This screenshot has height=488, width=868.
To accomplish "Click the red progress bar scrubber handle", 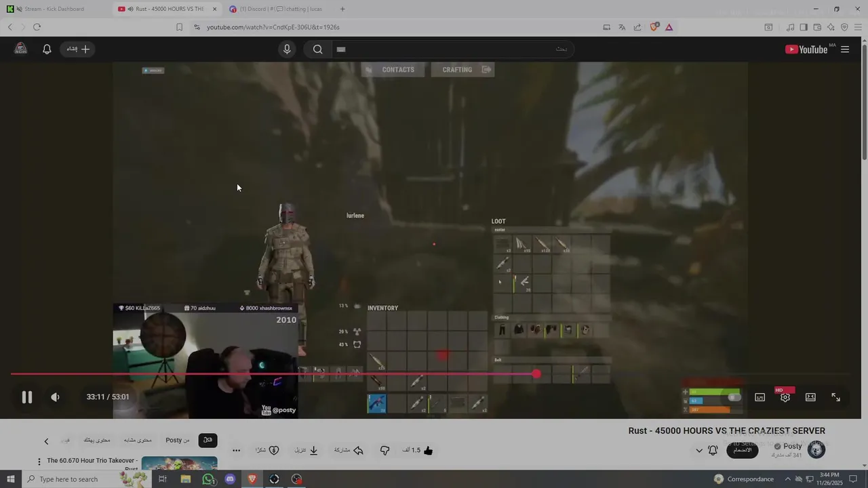I will pos(536,373).
